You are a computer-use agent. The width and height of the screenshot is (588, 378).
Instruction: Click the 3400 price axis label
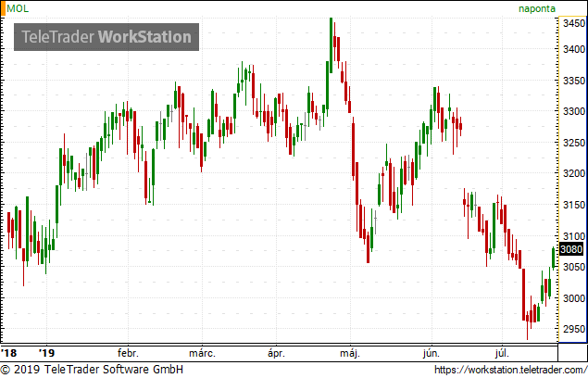tap(574, 49)
